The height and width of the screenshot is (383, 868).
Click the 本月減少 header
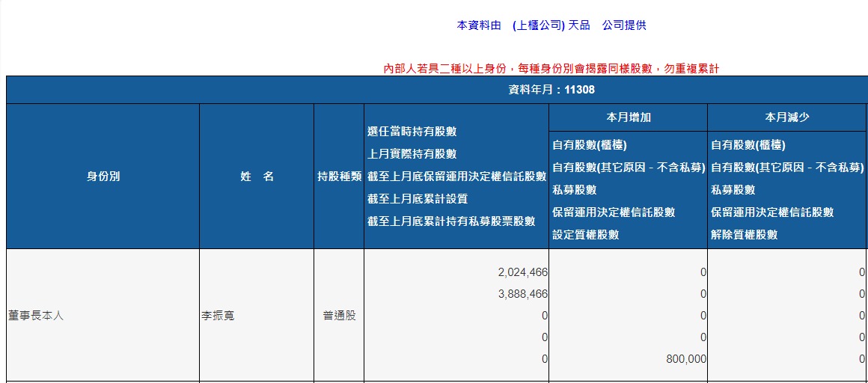[x=786, y=117]
